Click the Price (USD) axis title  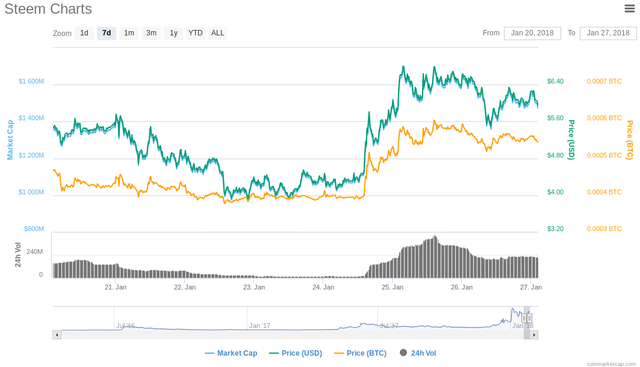click(x=571, y=140)
